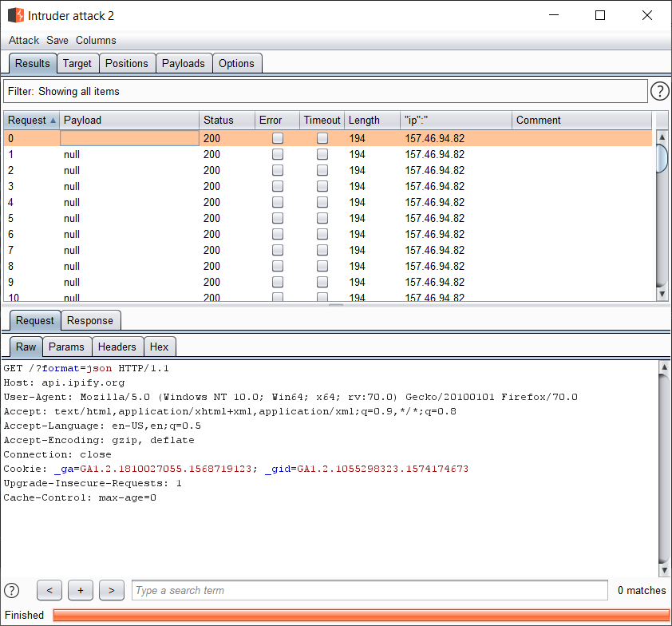Image resolution: width=672 pixels, height=626 pixels.
Task: Click the Finished status text
Action: coord(24,615)
